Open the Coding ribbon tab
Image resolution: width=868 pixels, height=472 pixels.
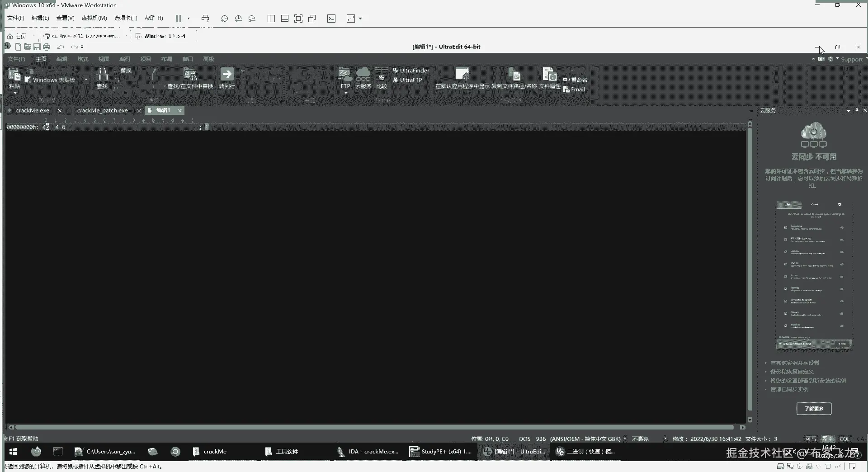(125, 59)
